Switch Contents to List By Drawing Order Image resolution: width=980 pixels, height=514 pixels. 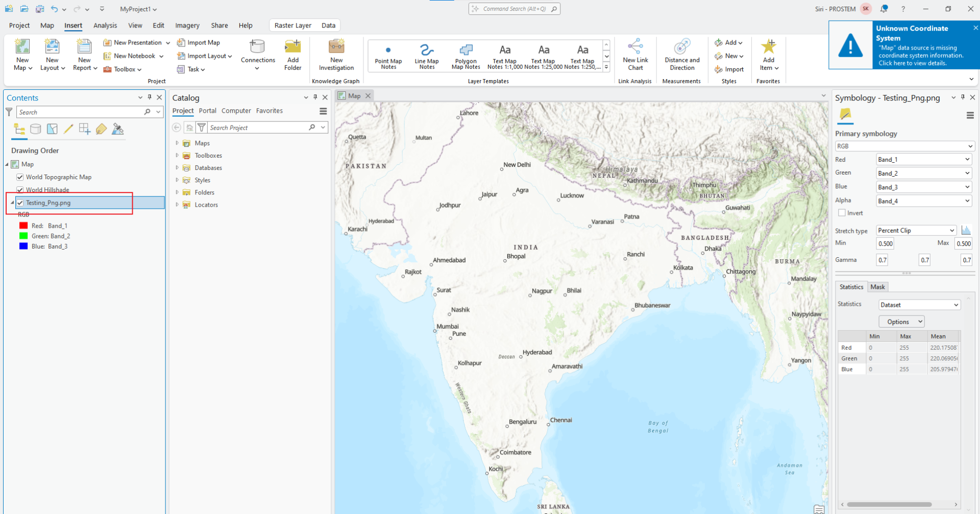19,129
